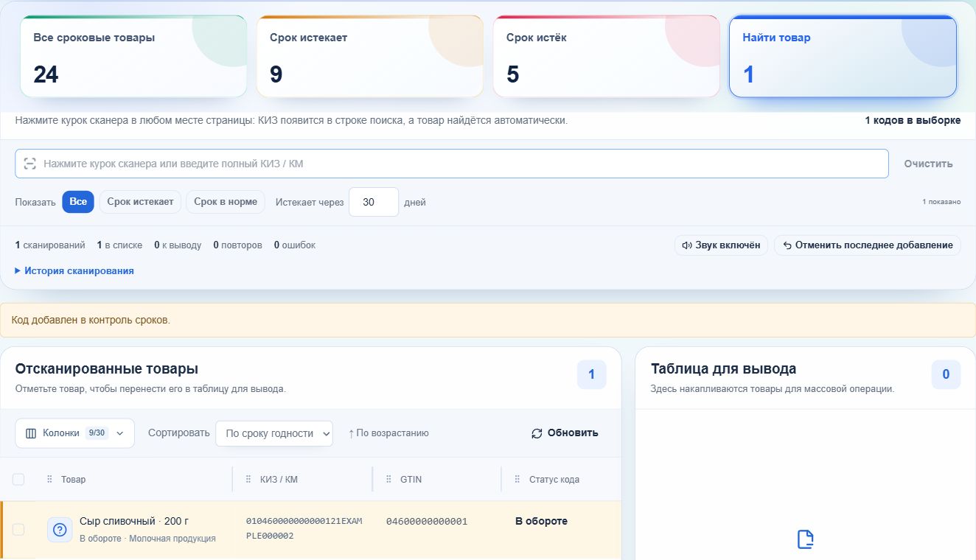The width and height of the screenshot is (976, 560).
Task: Check the Сыр сливочный row checkbox
Action: 18,530
